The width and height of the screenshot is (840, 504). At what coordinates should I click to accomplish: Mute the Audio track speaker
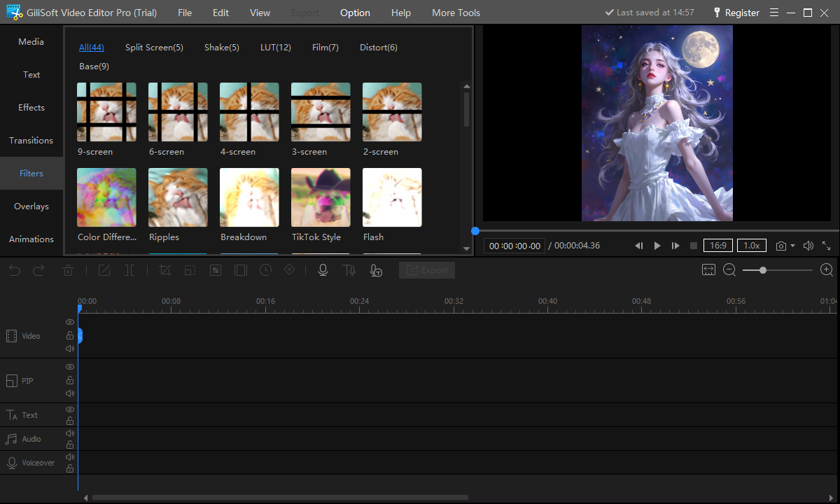(70, 433)
